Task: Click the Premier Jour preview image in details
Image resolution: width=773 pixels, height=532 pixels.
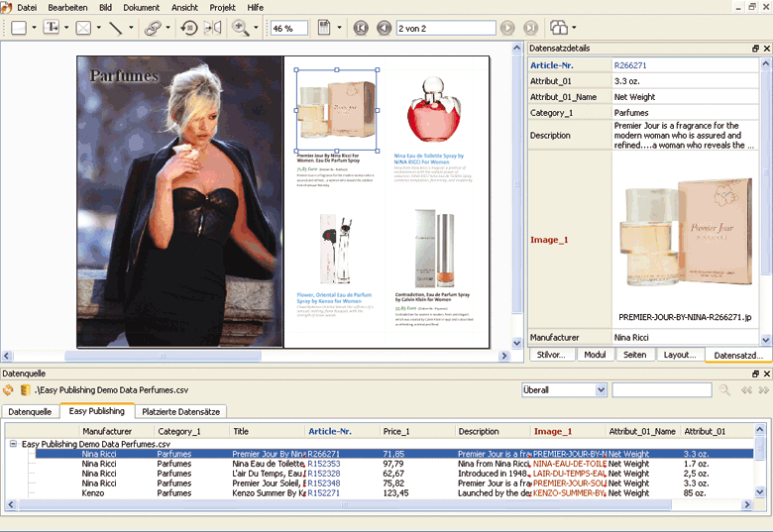Action: point(686,233)
